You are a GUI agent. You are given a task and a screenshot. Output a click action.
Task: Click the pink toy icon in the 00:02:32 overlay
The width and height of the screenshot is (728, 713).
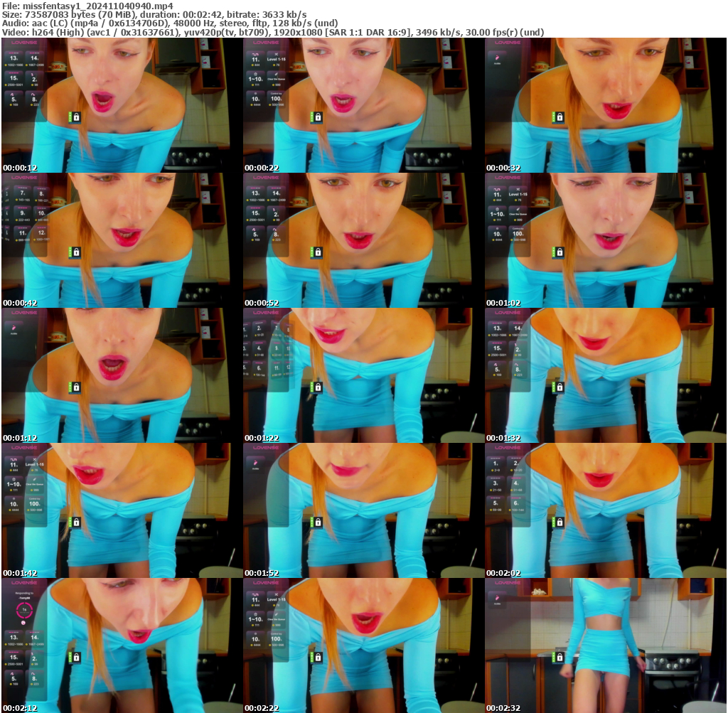498,598
